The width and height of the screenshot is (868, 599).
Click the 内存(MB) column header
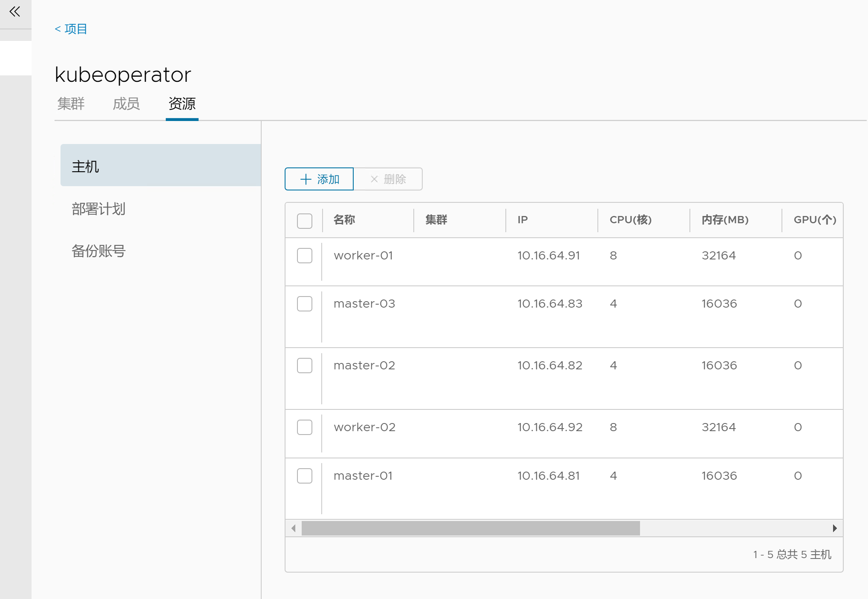(x=725, y=220)
